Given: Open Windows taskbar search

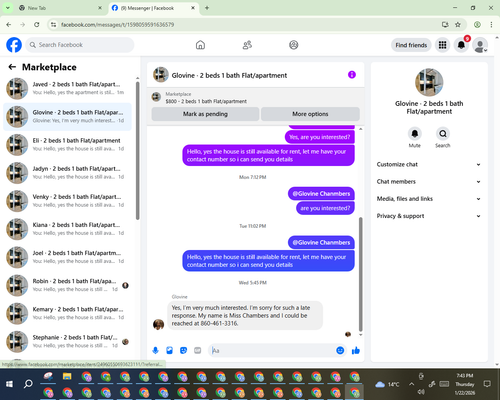Looking at the screenshot, I should coord(28,384).
